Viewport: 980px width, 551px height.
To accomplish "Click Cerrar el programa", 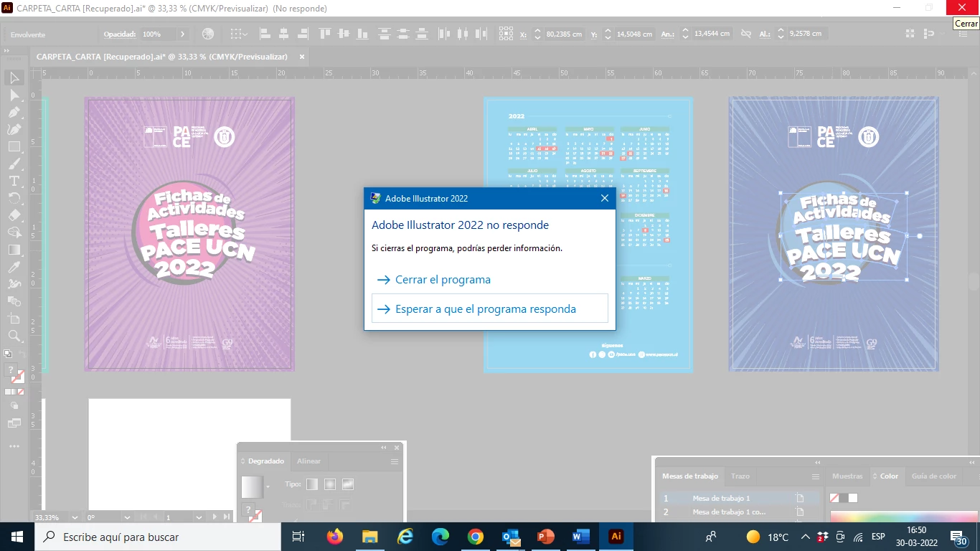I will (x=443, y=280).
